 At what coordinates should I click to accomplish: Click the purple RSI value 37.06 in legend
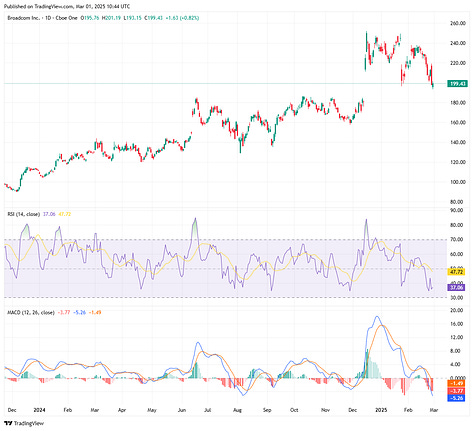click(49, 214)
